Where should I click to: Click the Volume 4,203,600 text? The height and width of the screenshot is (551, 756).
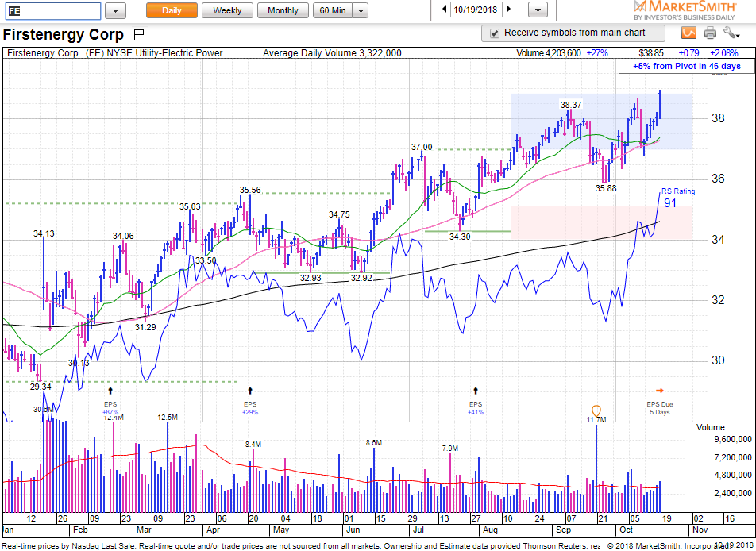[548, 53]
